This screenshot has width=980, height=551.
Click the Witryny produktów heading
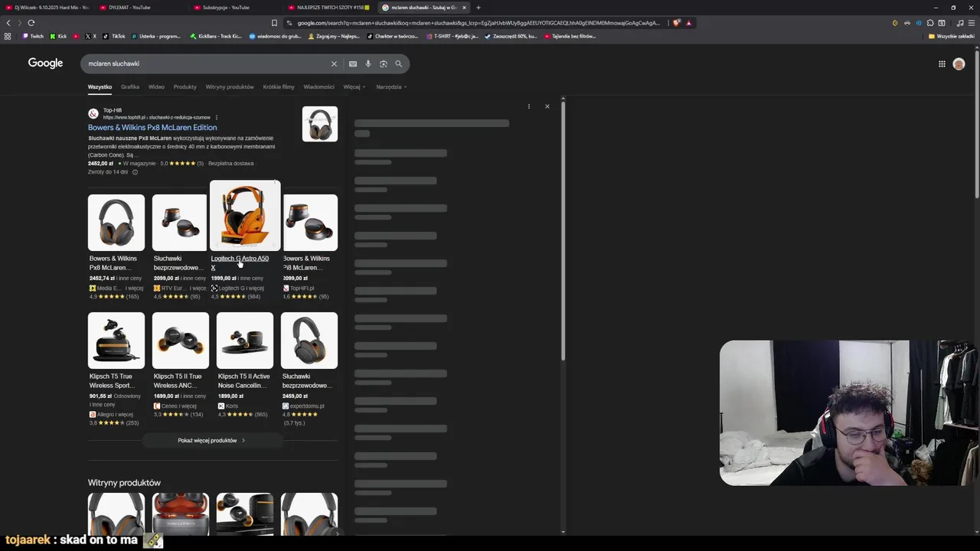(x=124, y=483)
